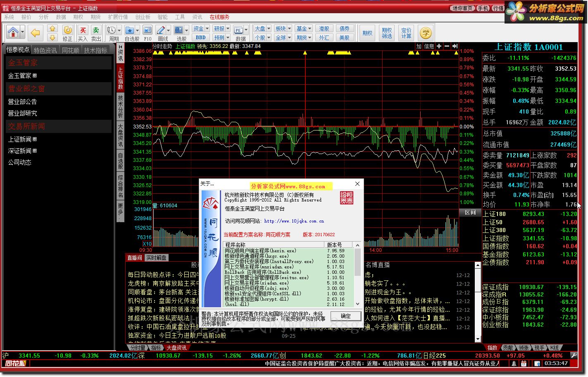The width and height of the screenshot is (588, 377).
Task: Click the upload page icon in status bar
Action: [x=537, y=364]
